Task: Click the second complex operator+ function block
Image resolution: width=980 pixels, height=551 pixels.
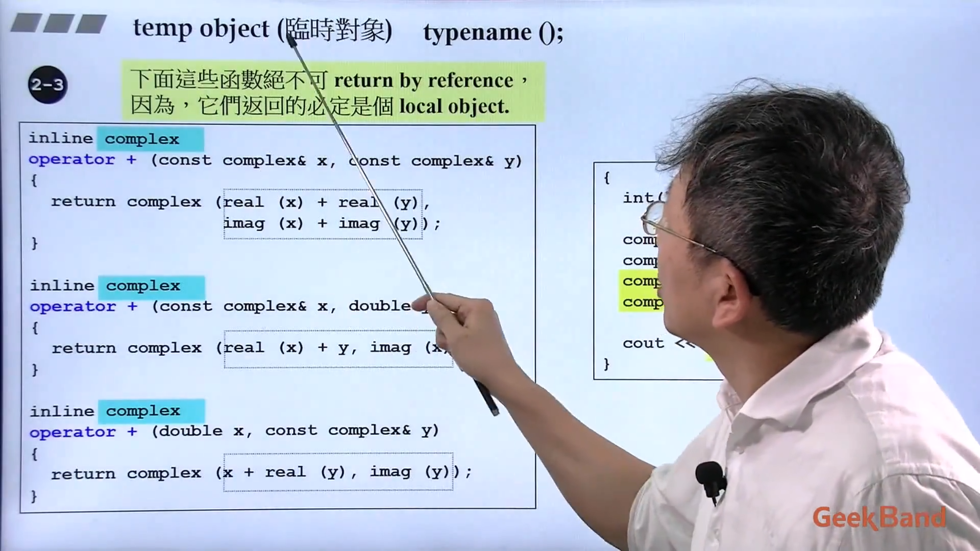Action: tap(269, 327)
